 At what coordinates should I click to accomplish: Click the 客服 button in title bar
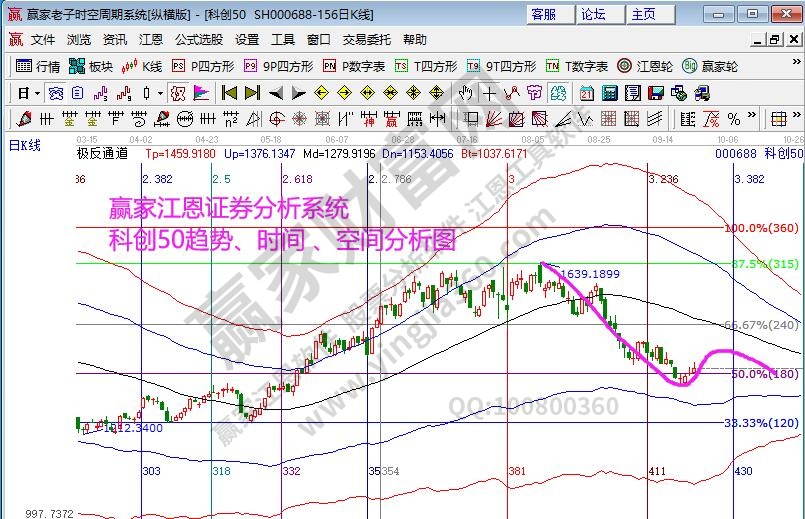pos(543,14)
